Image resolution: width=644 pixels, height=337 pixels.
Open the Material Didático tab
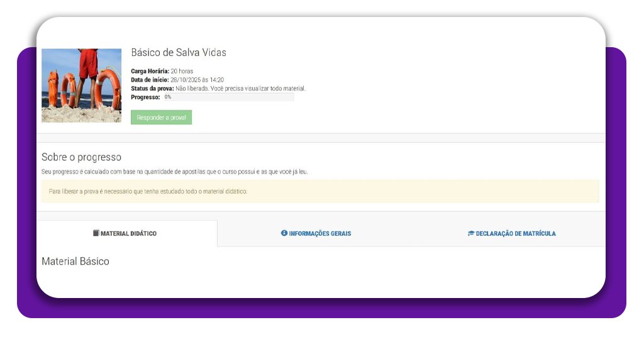coord(127,233)
